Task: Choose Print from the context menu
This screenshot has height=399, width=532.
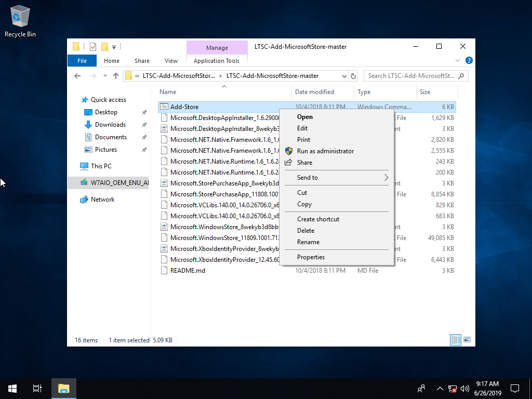Action: [x=337, y=140]
